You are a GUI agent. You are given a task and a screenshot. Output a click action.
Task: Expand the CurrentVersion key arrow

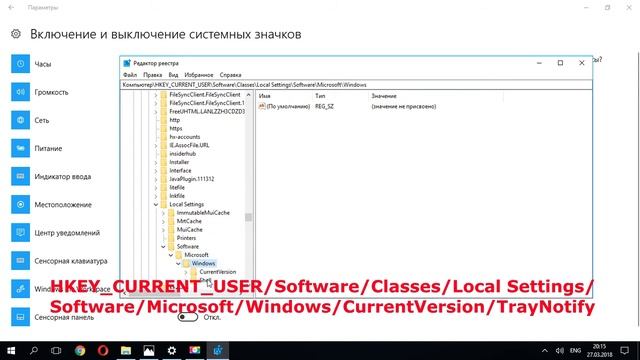click(186, 272)
